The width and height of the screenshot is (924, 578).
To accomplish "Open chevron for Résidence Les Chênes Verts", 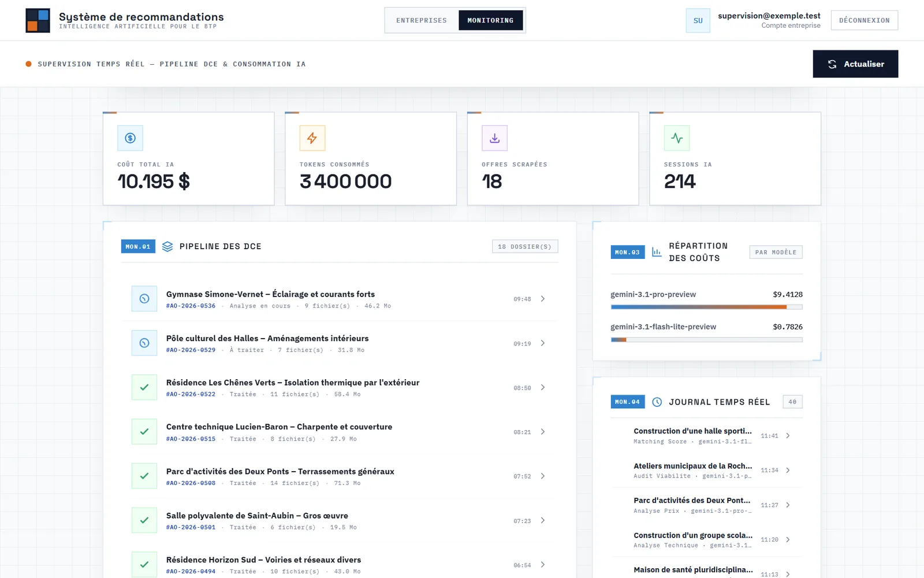I will (x=543, y=387).
